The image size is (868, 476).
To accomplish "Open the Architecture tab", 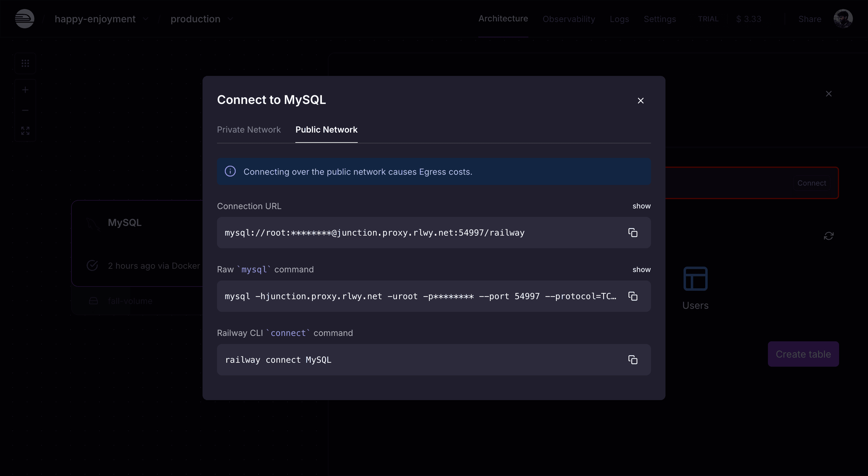I will 503,19.
